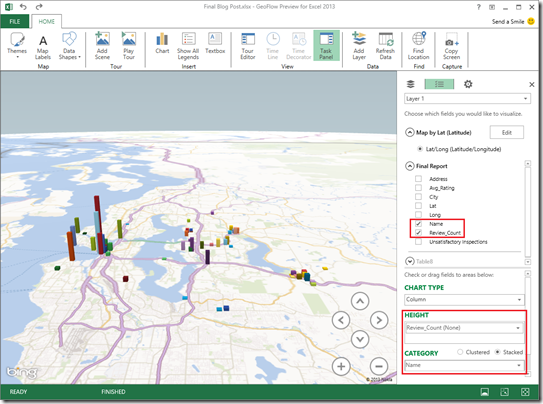This screenshot has height=404, width=543.
Task: Select Lat/Long geography radio button
Action: coord(420,149)
